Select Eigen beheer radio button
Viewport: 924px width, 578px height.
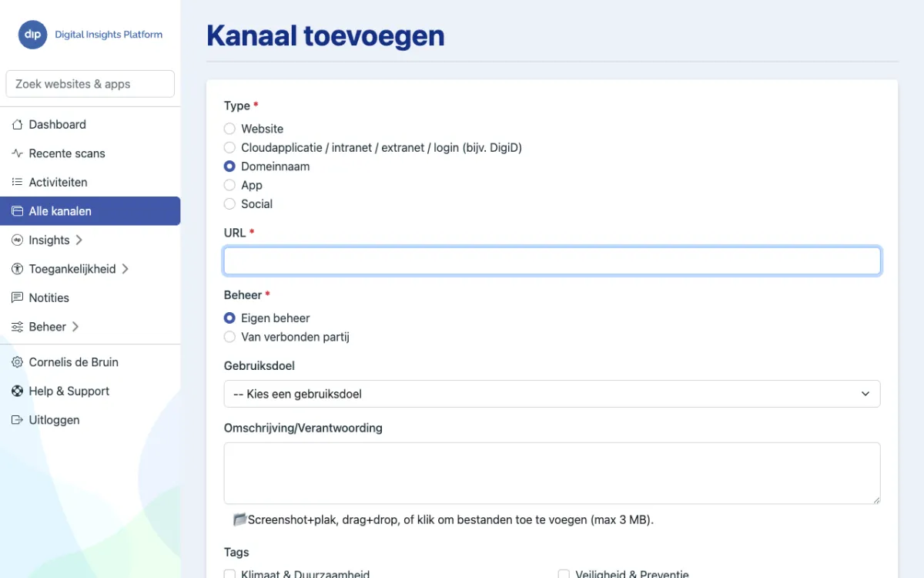pos(229,318)
